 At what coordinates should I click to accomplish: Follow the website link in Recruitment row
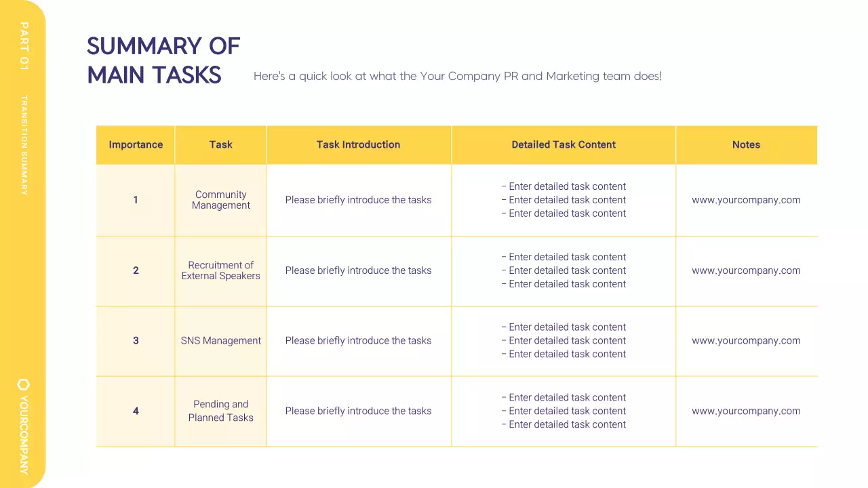click(x=746, y=270)
